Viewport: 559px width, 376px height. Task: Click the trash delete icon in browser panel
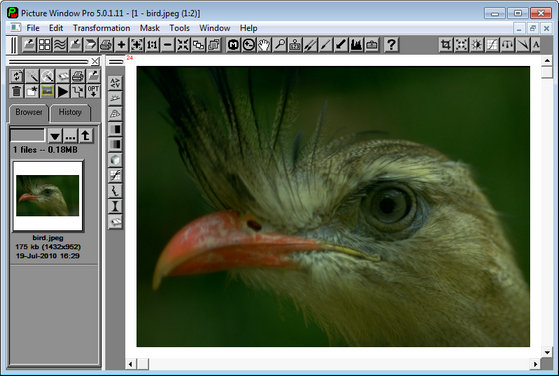click(x=16, y=91)
